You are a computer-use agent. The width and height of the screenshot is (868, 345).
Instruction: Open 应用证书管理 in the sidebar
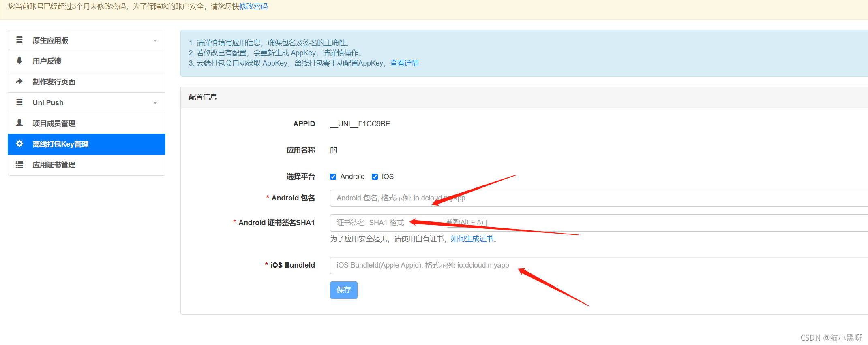[86, 165]
